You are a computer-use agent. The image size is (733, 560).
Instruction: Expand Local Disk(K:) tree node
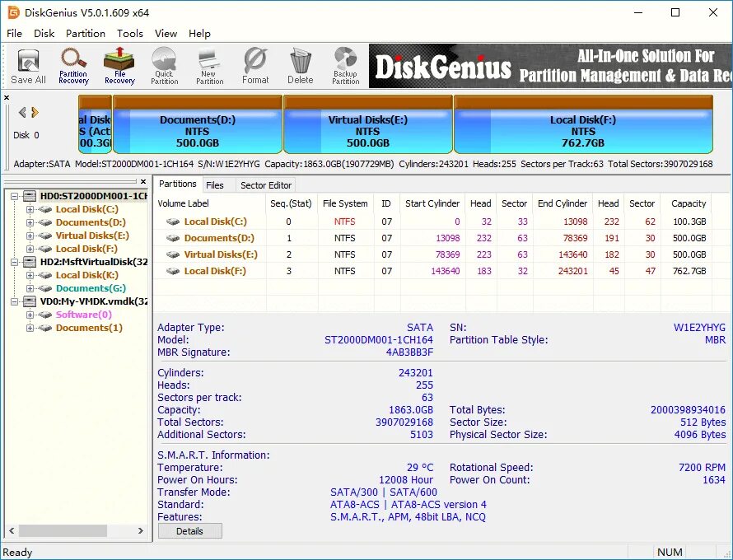(30, 275)
